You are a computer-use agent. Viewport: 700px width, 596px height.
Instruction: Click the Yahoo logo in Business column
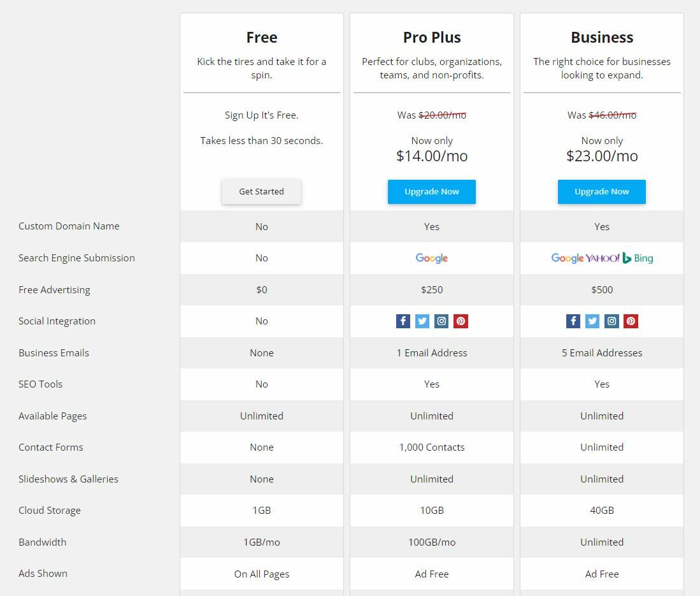tap(603, 258)
